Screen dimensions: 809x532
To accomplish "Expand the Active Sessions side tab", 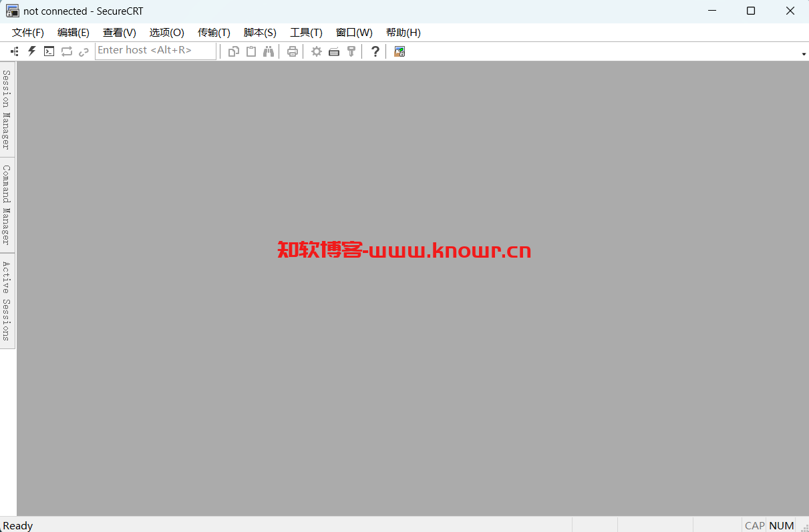I will tap(7, 301).
